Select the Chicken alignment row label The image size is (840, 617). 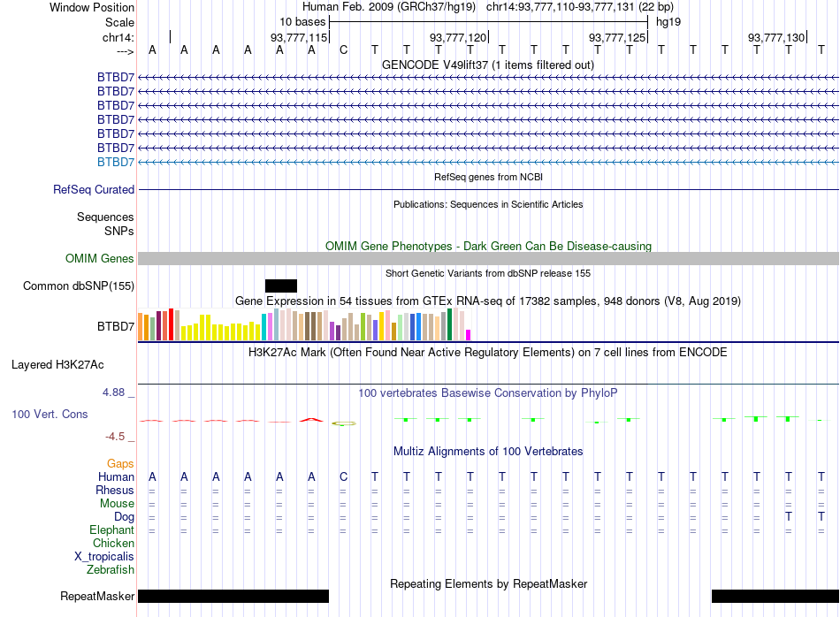(x=113, y=543)
